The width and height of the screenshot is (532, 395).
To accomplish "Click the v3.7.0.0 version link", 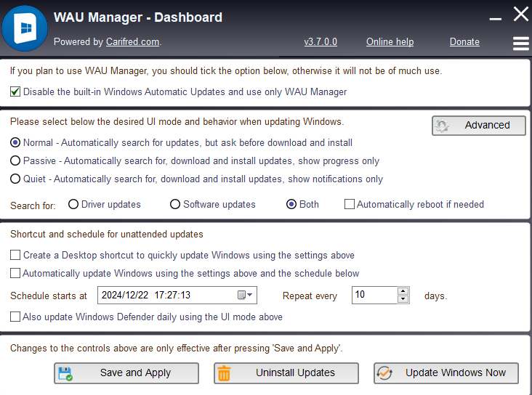I will (321, 41).
